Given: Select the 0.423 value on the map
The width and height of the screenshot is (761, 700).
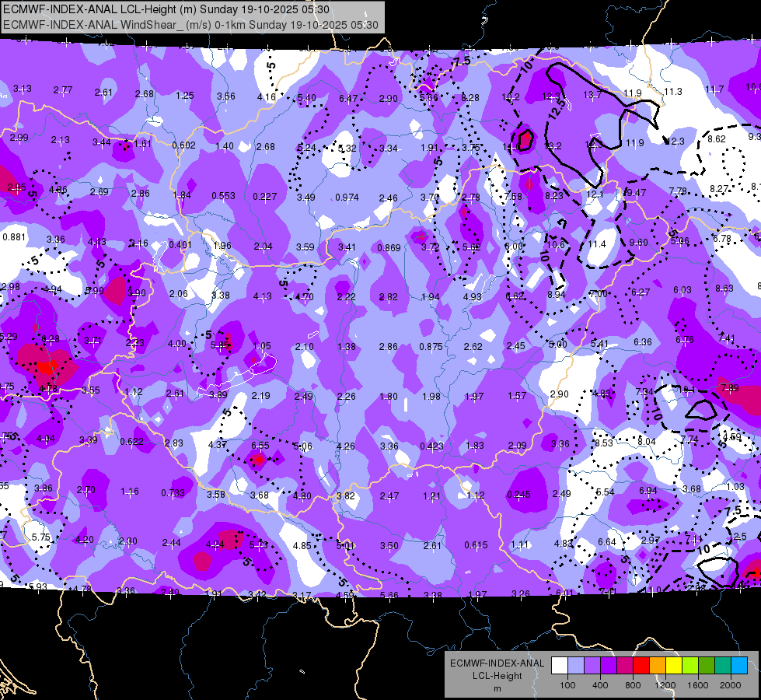Looking at the screenshot, I should click(431, 446).
